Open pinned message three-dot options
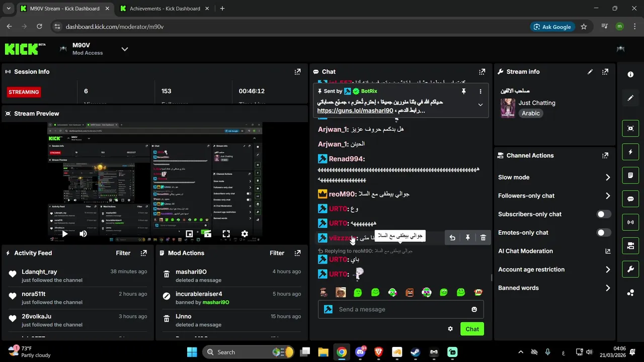The height and width of the screenshot is (362, 644). point(480,92)
